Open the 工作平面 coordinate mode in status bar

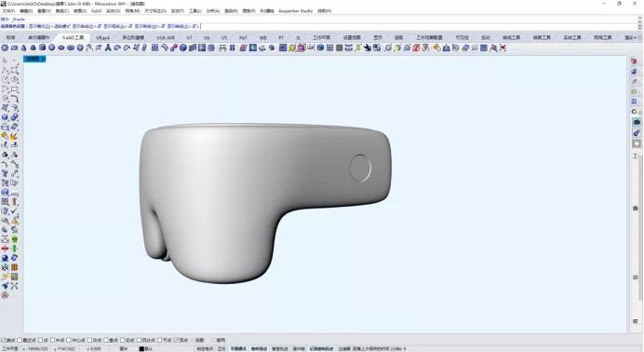9,348
